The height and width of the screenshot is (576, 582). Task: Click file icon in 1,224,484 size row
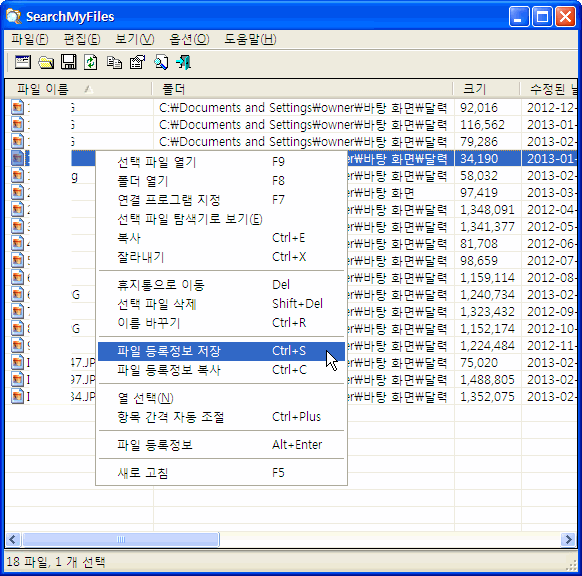coord(17,346)
